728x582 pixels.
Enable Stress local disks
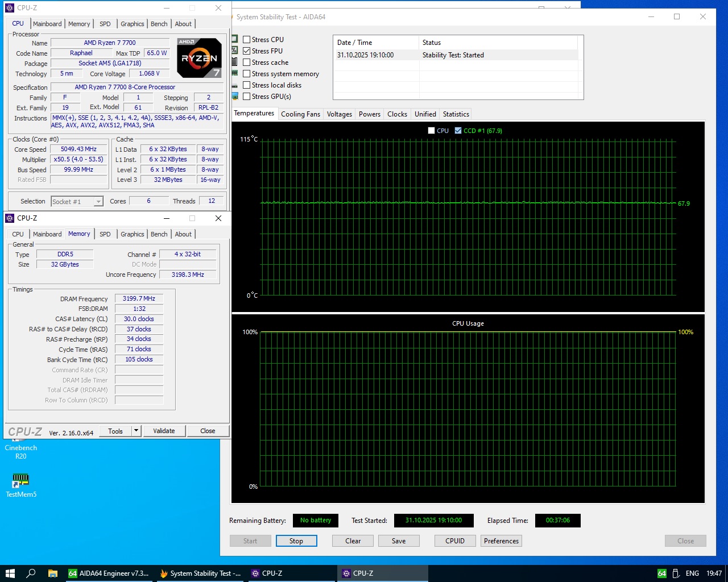point(247,85)
